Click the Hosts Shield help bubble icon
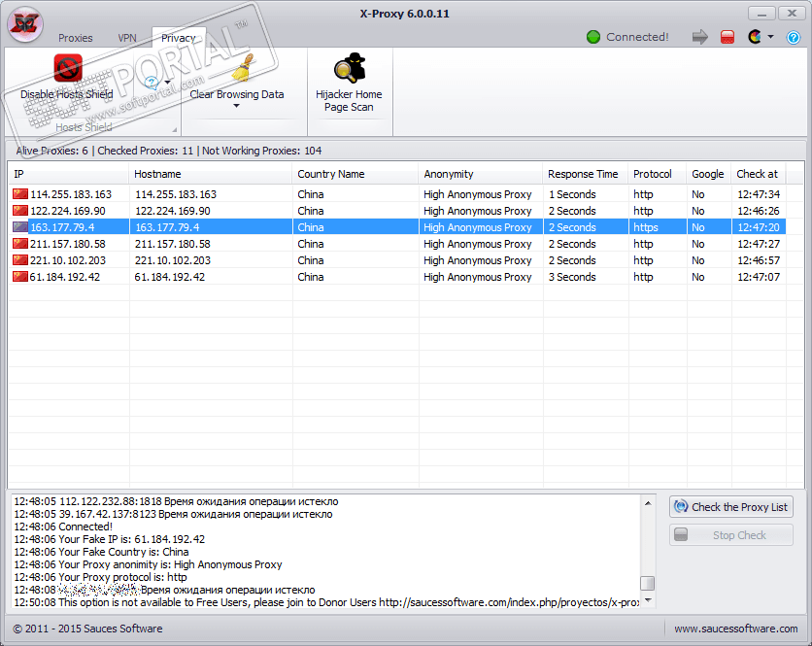The image size is (812, 646). pos(152,83)
